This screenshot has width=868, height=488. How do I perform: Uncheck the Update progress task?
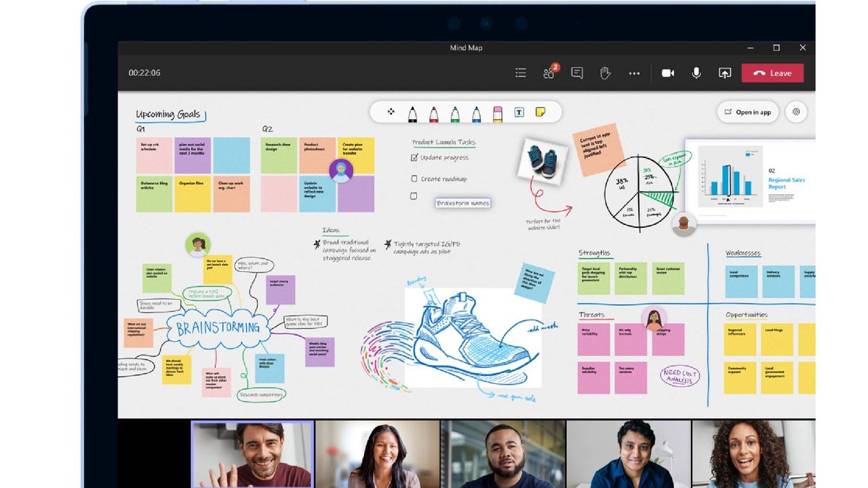414,157
